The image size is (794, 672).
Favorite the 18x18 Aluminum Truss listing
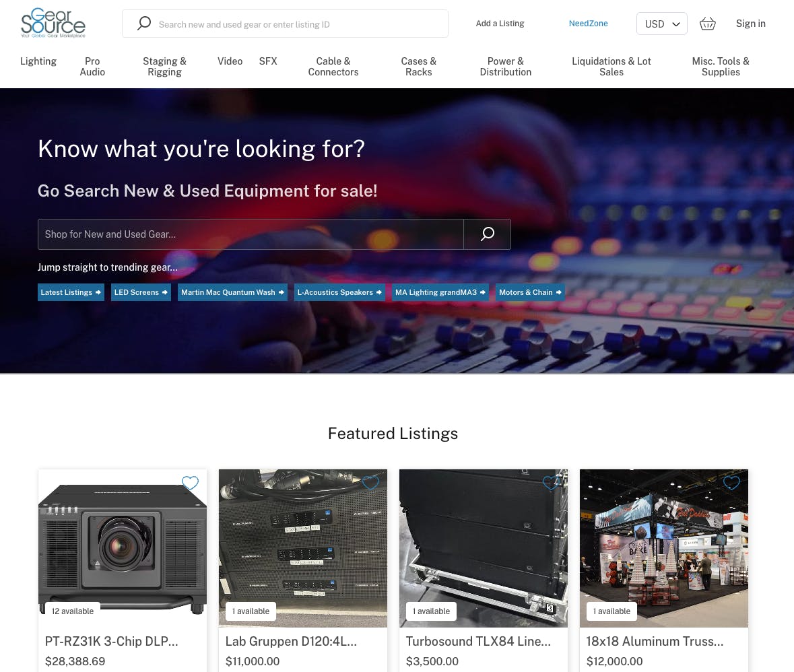(731, 483)
